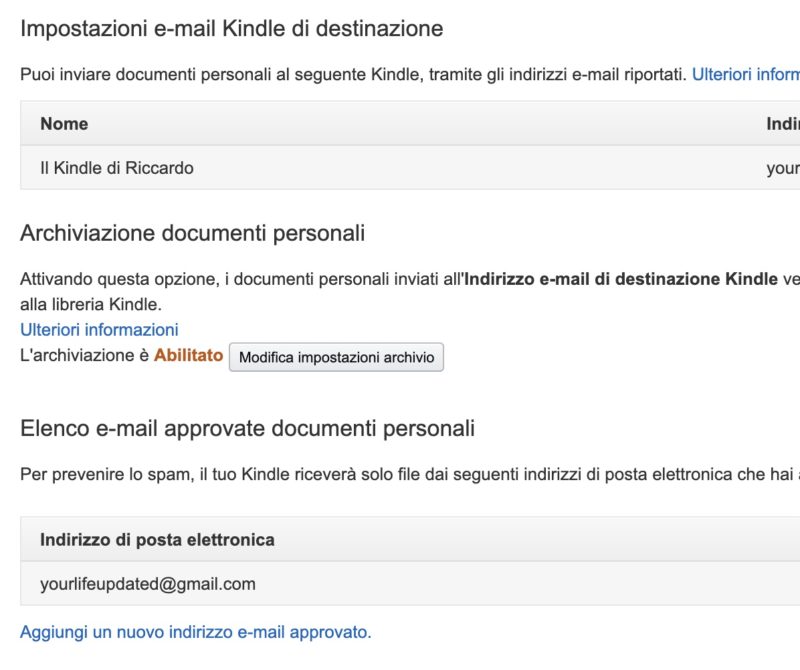Click the Nome column header
This screenshot has height=670, width=800.
coord(64,124)
